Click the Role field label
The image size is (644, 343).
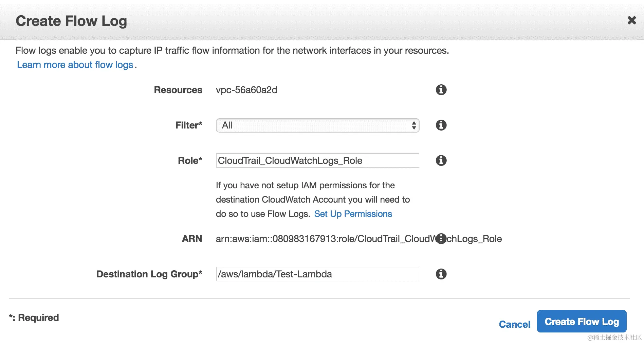pyautogui.click(x=190, y=160)
